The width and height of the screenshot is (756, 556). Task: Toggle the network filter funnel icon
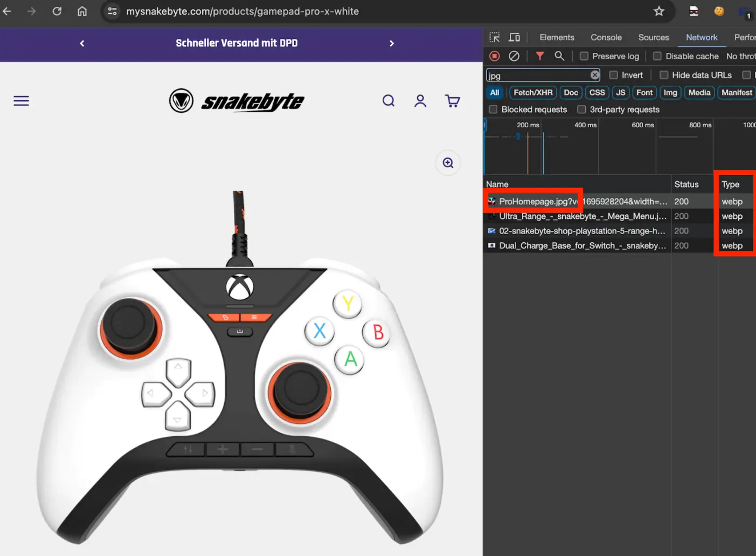click(539, 56)
